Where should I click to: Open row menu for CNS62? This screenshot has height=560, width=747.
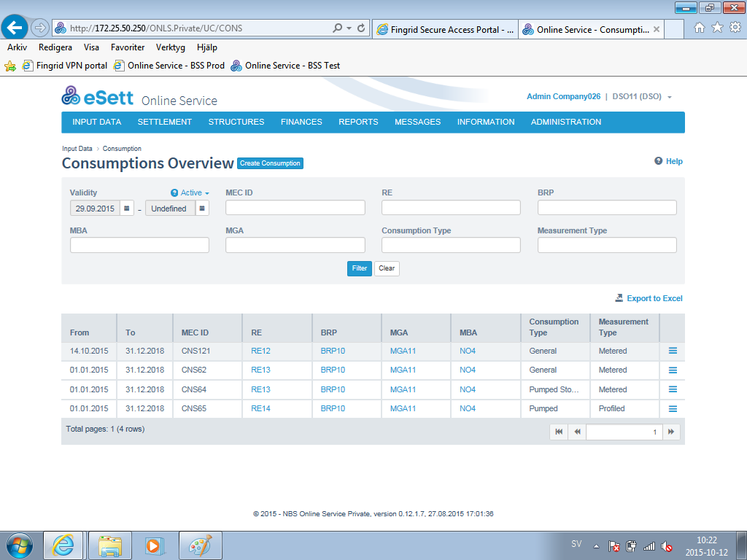pyautogui.click(x=673, y=370)
